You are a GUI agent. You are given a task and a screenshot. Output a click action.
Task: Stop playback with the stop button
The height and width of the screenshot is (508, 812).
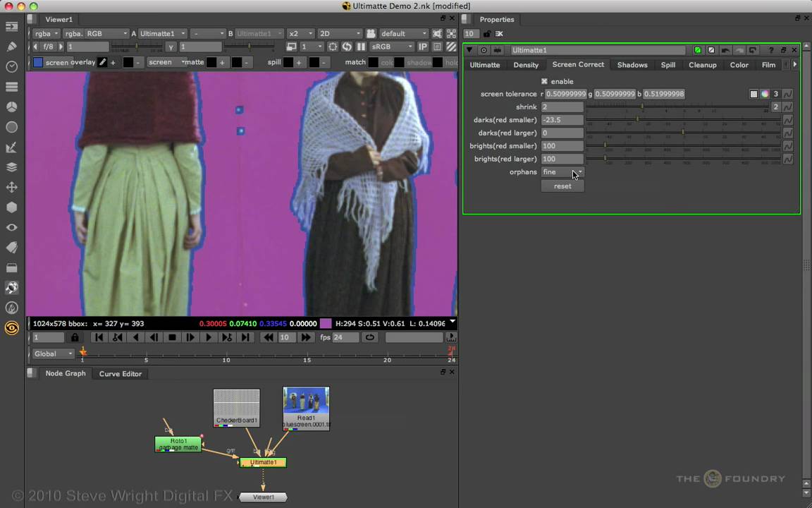pos(172,337)
